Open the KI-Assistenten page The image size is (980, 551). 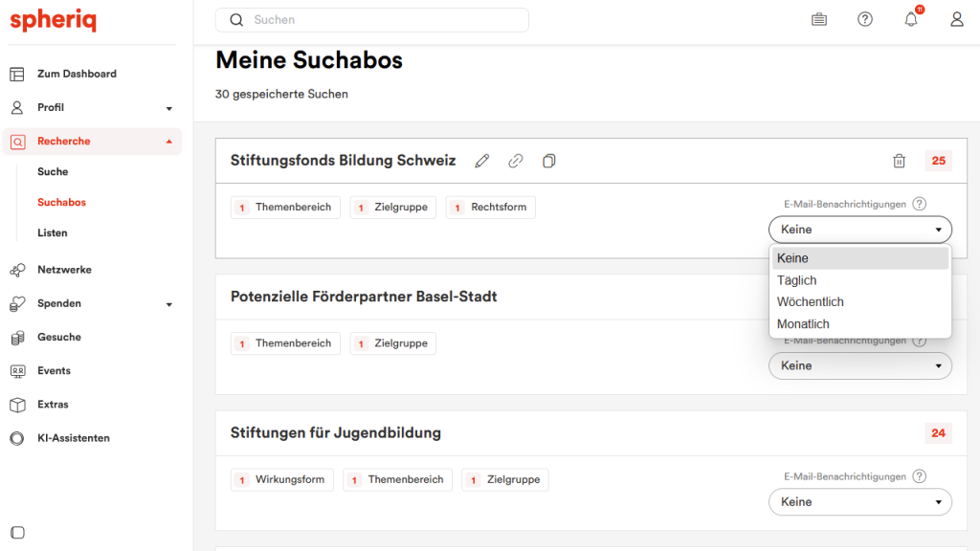click(74, 438)
